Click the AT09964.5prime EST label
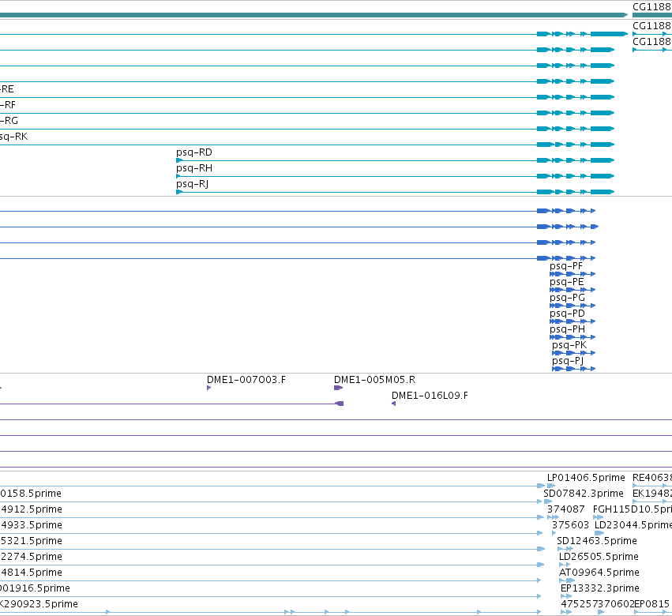The width and height of the screenshot is (672, 616). coord(599,573)
